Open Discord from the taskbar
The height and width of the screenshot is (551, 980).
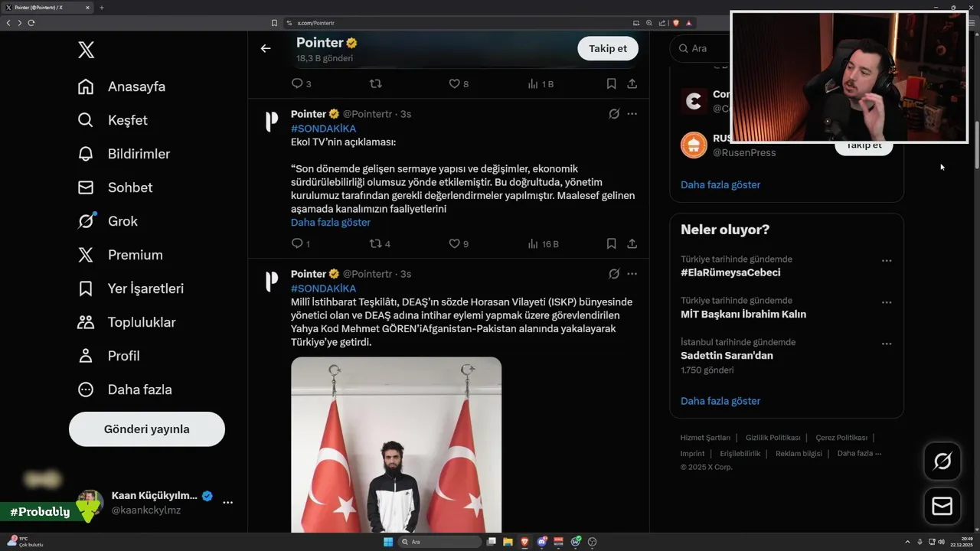pyautogui.click(x=542, y=542)
